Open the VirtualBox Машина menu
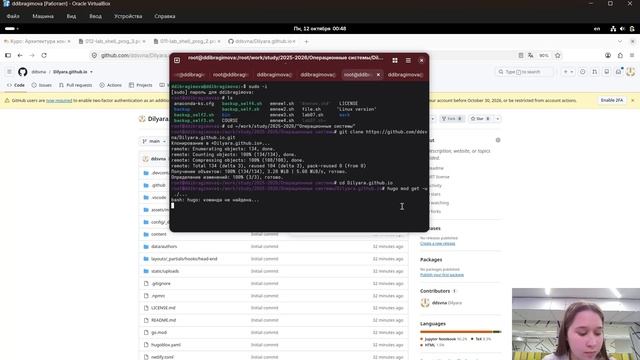The height and width of the screenshot is (360, 640). 43,16
